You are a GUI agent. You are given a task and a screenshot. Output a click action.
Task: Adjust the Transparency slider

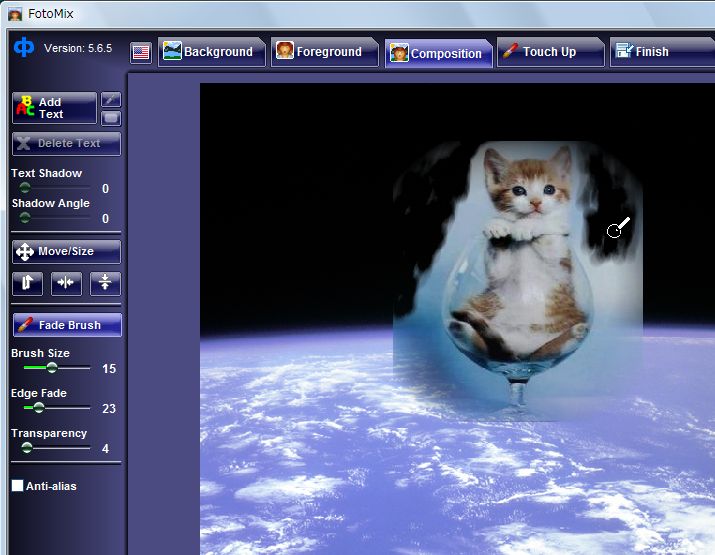[x=56, y=448]
